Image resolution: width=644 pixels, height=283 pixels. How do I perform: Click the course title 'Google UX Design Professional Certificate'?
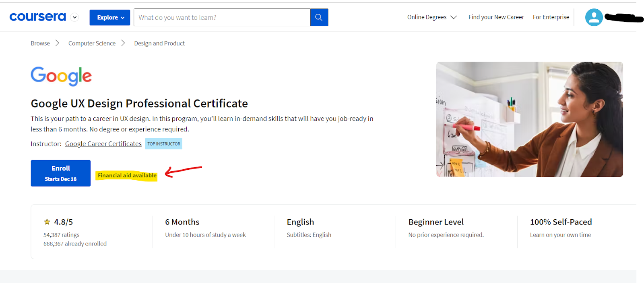[x=139, y=104]
